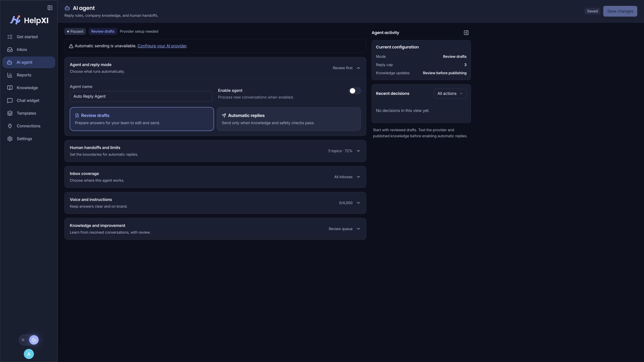Click the Save changes button

[620, 11]
